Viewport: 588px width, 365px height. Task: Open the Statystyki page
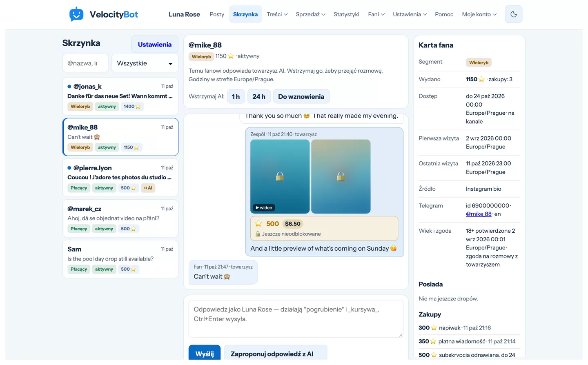346,14
